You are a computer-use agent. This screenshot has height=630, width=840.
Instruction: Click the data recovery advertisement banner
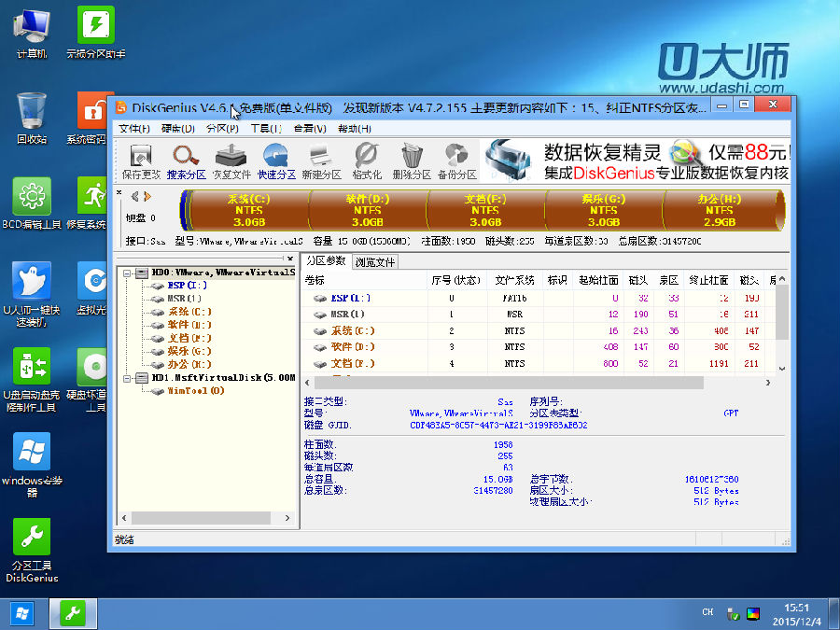point(636,161)
